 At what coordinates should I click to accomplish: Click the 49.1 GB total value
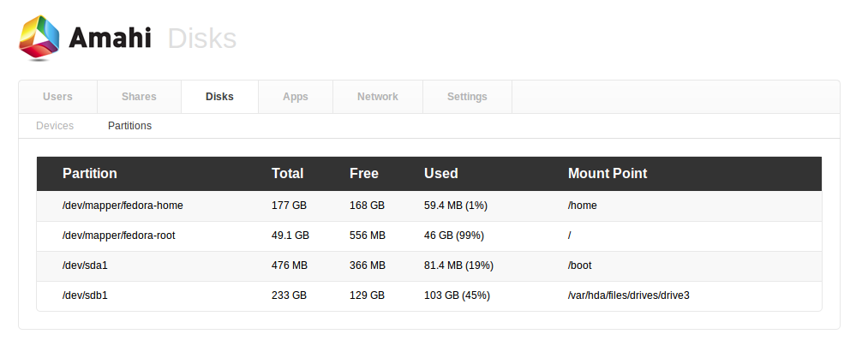point(290,236)
